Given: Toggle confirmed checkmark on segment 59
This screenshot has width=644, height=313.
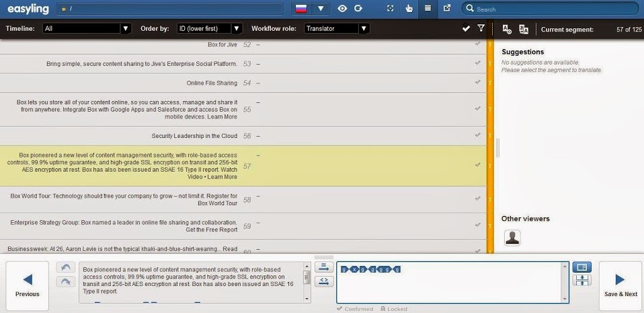Looking at the screenshot, I should coord(477,225).
